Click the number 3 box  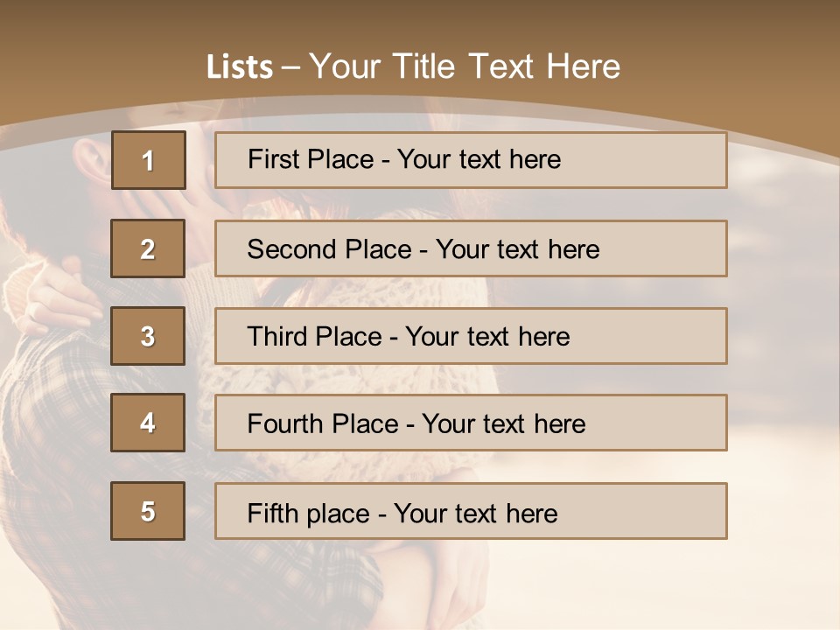point(148,336)
